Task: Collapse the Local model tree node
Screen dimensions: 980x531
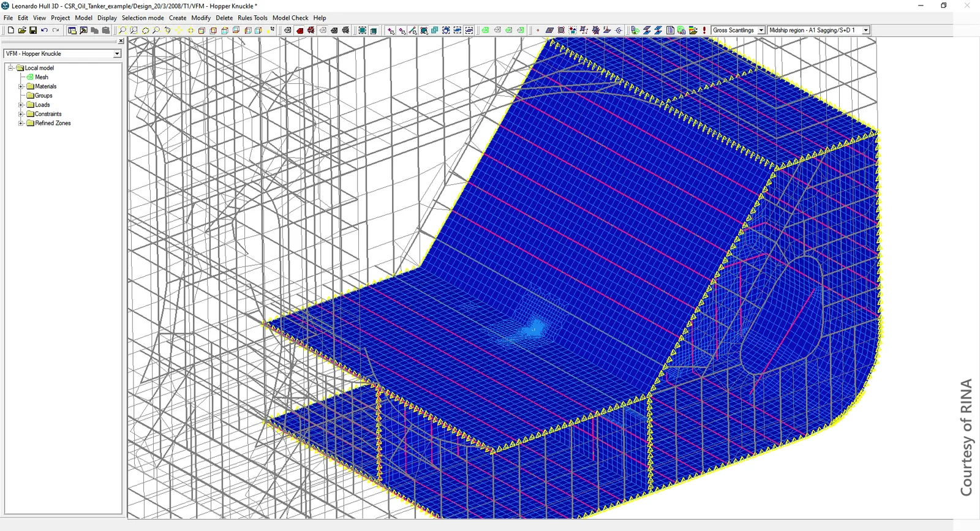Action: 10,68
